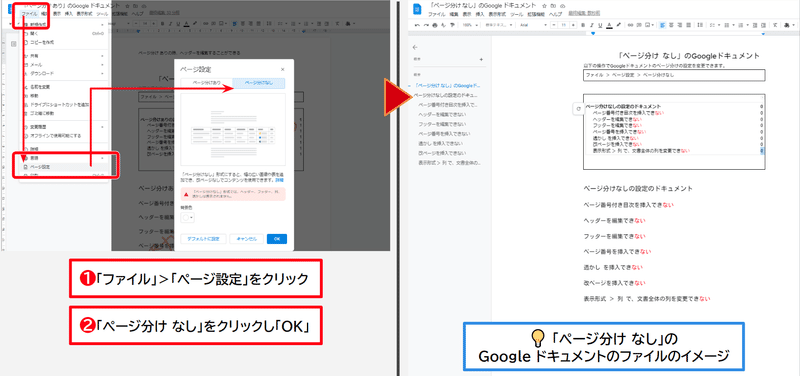Click the spell check icon in right toolbar
Image resolution: width=800 pixels, height=376 pixels.
pyautogui.click(x=443, y=24)
